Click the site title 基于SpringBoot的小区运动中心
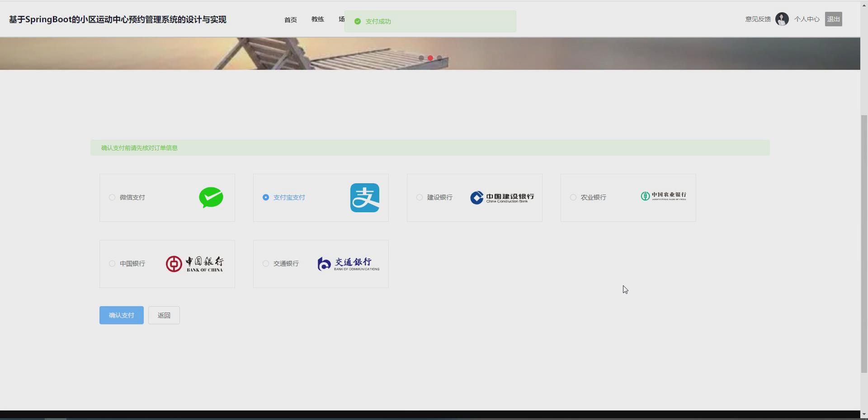Viewport: 868px width, 420px height. 118,19
